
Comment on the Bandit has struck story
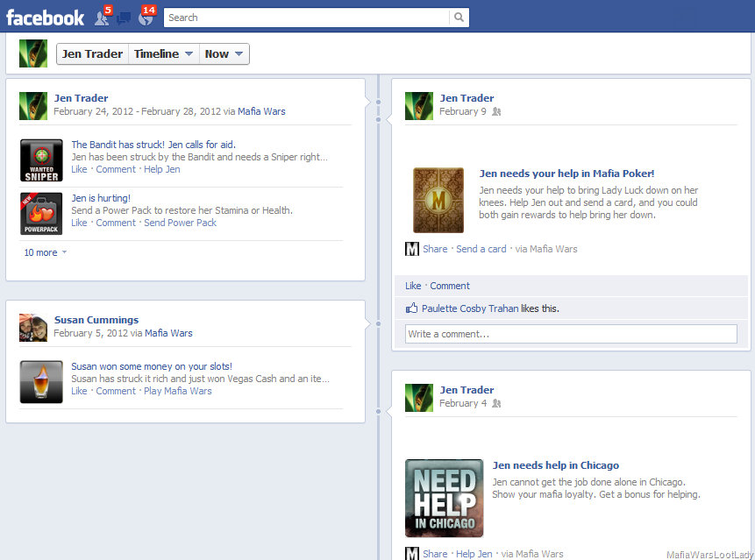116,169
